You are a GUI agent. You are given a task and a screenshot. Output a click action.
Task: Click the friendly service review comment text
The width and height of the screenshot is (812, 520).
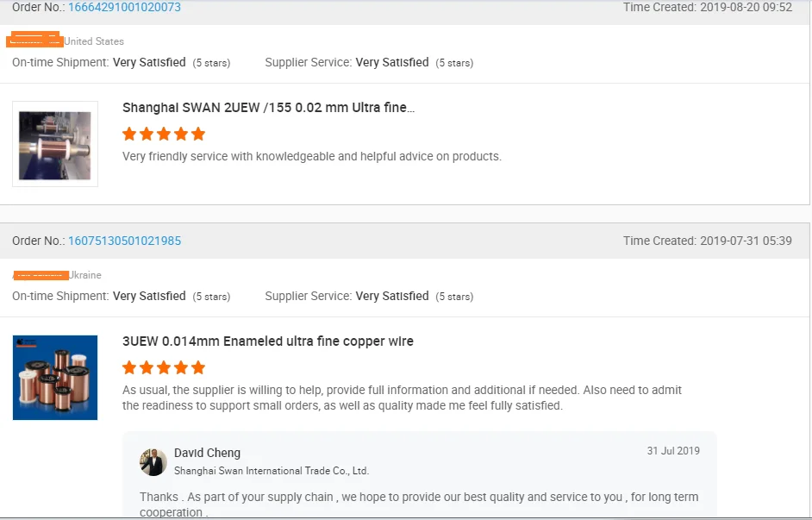point(312,156)
